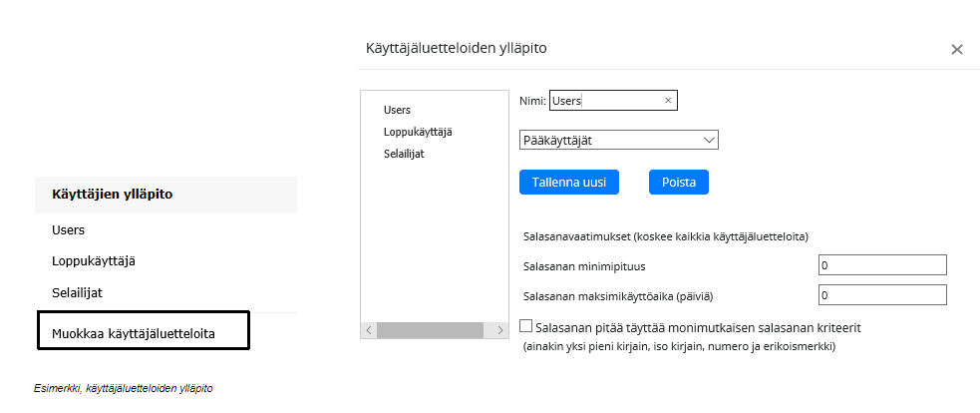Select Users in the dialog list box
Viewport: 980px width, 413px height.
(x=397, y=110)
